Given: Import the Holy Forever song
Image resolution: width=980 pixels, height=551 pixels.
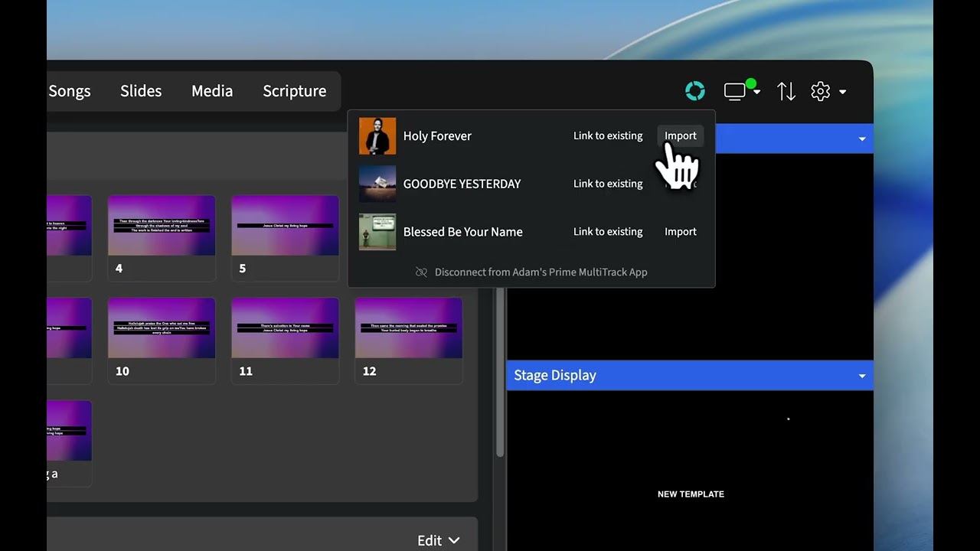Looking at the screenshot, I should (680, 136).
